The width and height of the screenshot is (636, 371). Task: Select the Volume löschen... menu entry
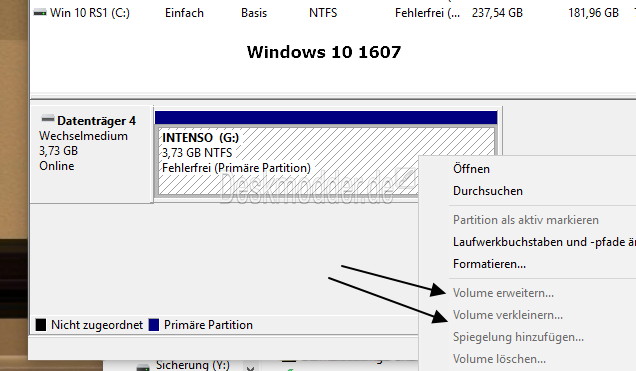(499, 359)
